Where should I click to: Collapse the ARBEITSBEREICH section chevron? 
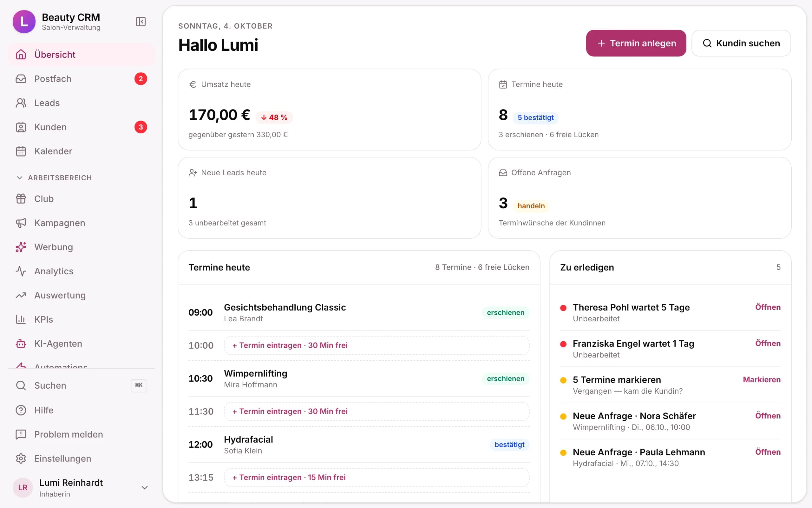[x=19, y=178]
